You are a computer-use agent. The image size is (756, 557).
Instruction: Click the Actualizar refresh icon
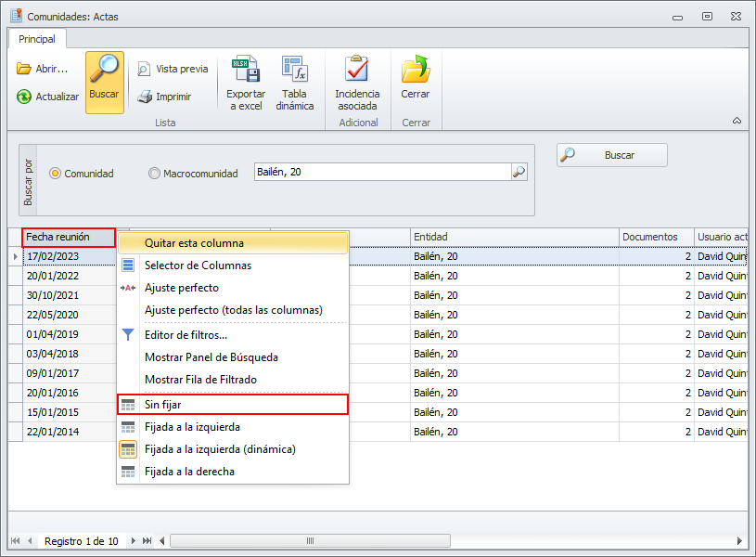click(x=24, y=97)
